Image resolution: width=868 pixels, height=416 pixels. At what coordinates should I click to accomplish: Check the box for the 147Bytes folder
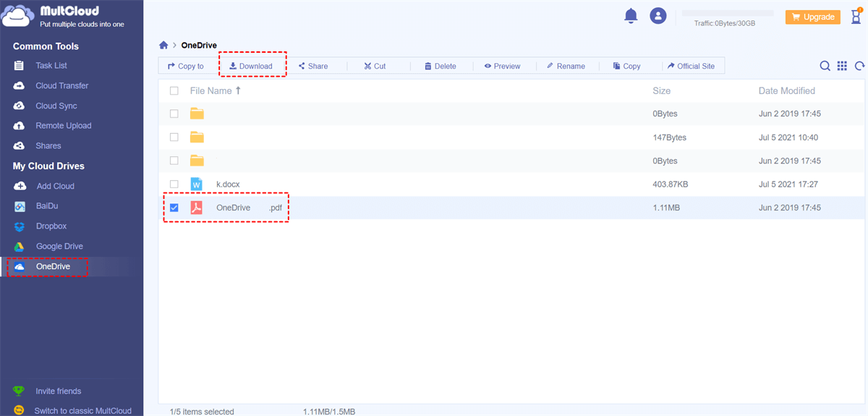coord(174,137)
